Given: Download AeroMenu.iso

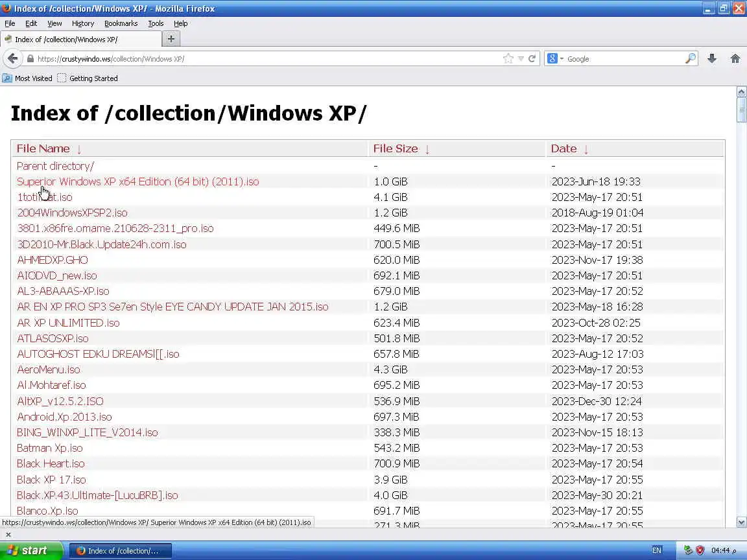Looking at the screenshot, I should (x=49, y=369).
